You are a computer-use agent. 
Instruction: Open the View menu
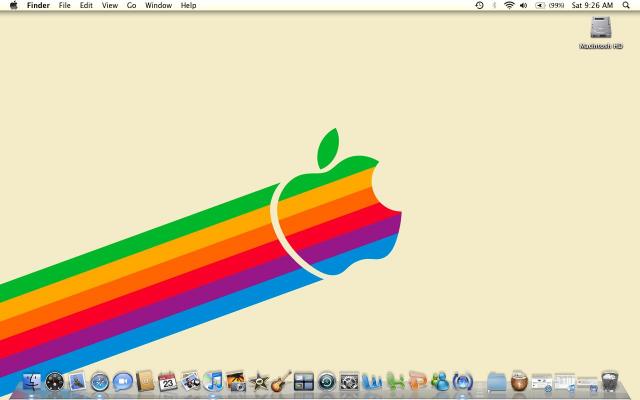[x=110, y=5]
